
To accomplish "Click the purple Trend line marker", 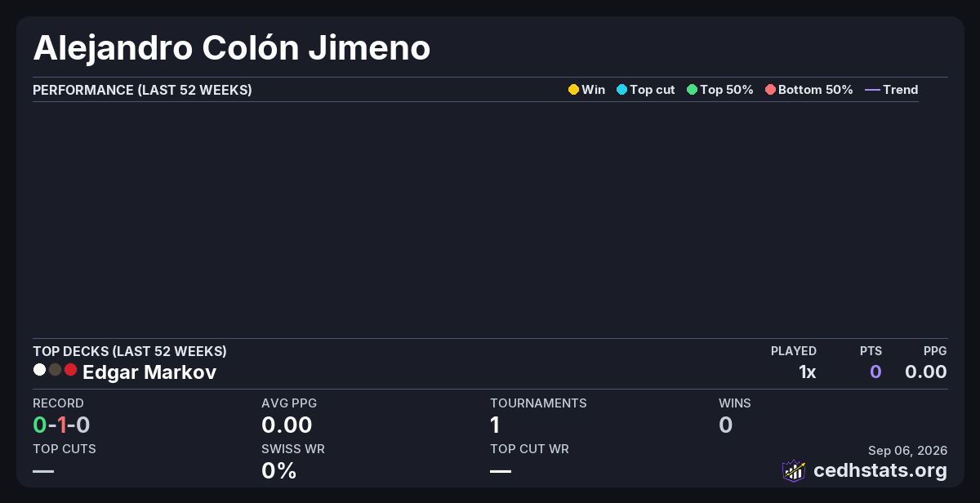I will tap(872, 90).
